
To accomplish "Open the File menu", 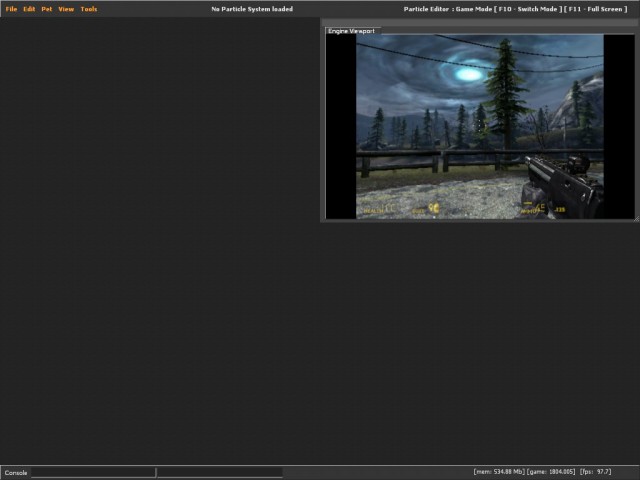I will point(11,9).
